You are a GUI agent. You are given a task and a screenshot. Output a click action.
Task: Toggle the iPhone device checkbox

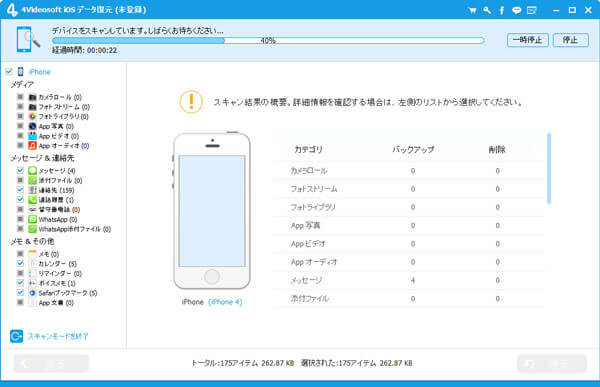pyautogui.click(x=9, y=72)
